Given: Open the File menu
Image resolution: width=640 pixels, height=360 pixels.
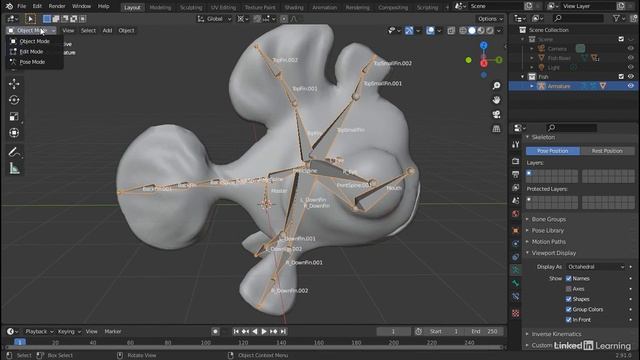Looking at the screenshot, I should 21,6.
